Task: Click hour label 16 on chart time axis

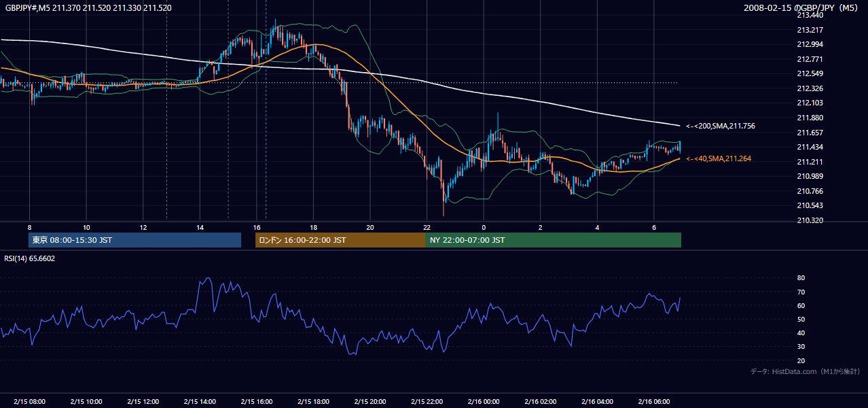Action: click(257, 226)
